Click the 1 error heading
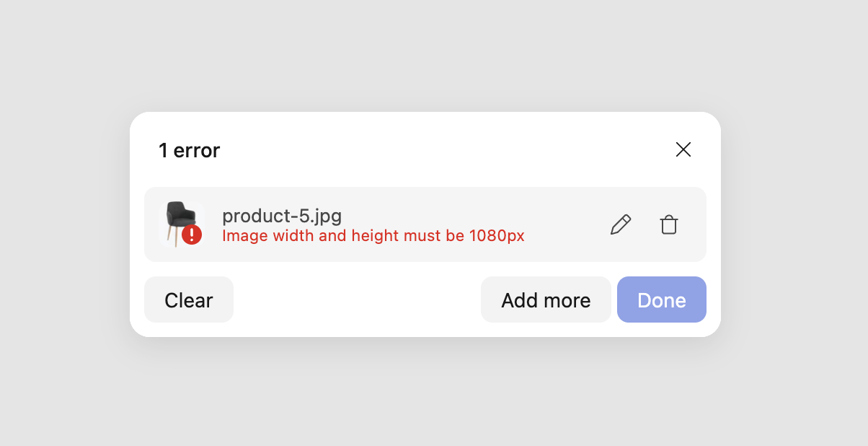This screenshot has width=868, height=446. click(x=190, y=150)
